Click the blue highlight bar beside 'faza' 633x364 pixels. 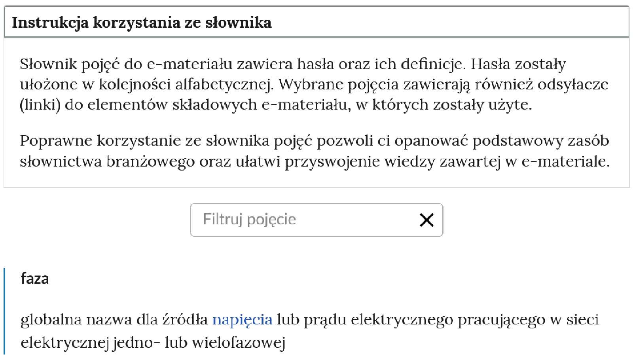[5, 313]
